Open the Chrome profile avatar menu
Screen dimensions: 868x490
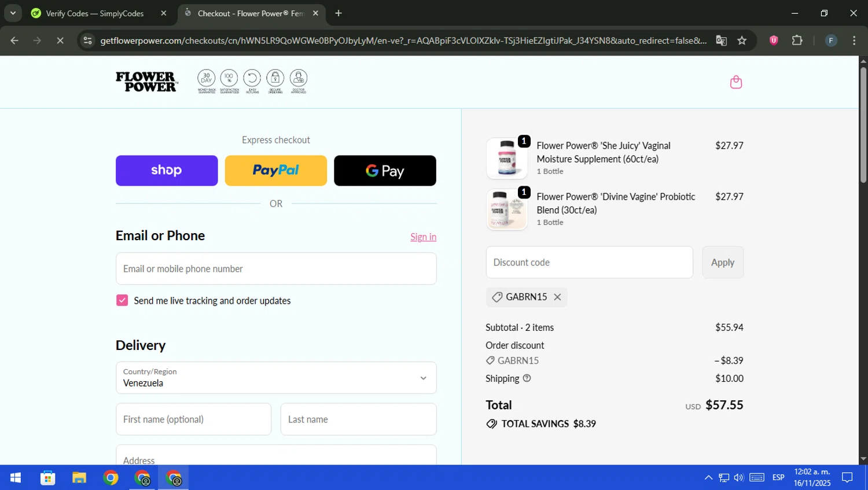[x=831, y=40]
